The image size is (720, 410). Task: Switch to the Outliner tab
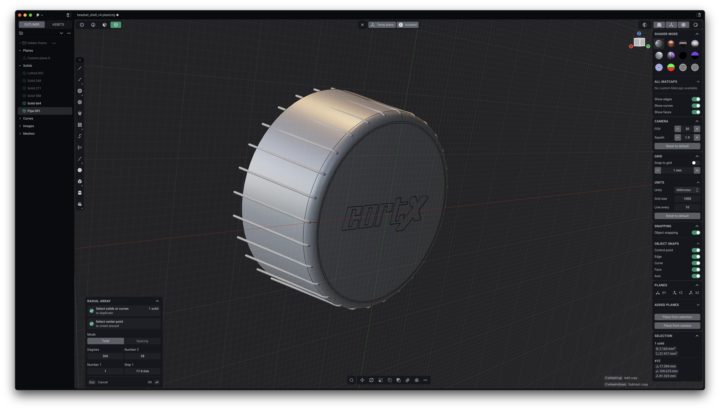[32, 24]
